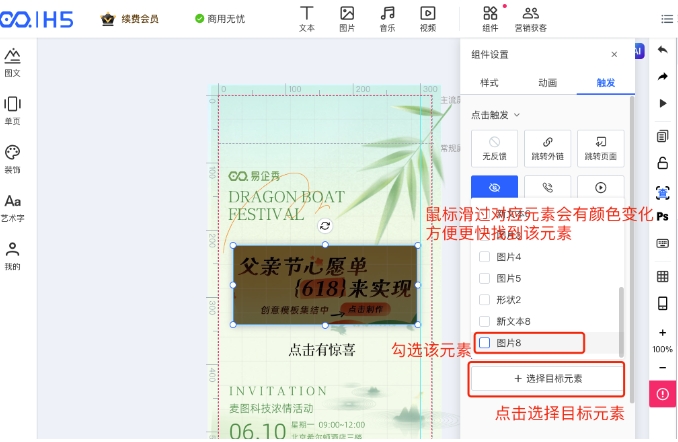The height and width of the screenshot is (442, 678).
Task: Select the phone call trigger option
Action: (547, 187)
